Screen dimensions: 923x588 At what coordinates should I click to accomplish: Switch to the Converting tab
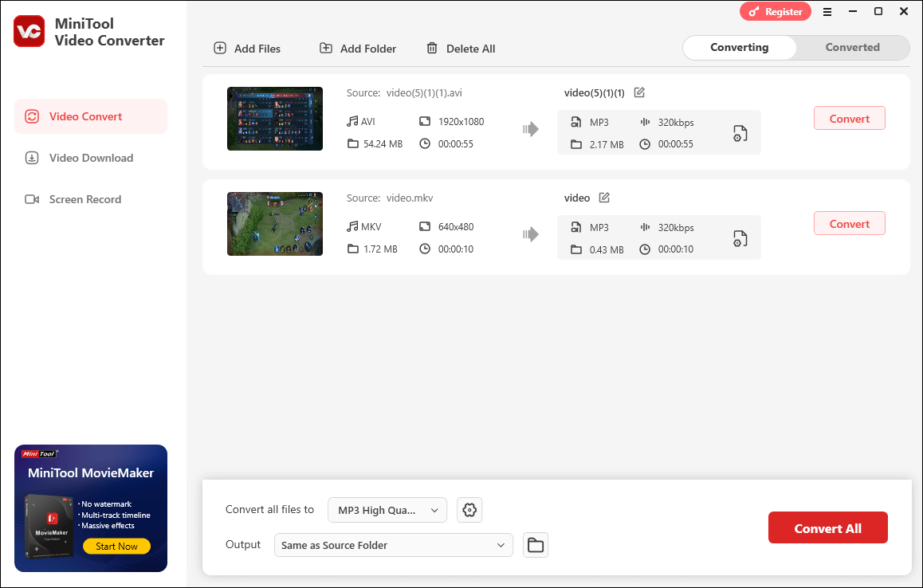pos(740,47)
